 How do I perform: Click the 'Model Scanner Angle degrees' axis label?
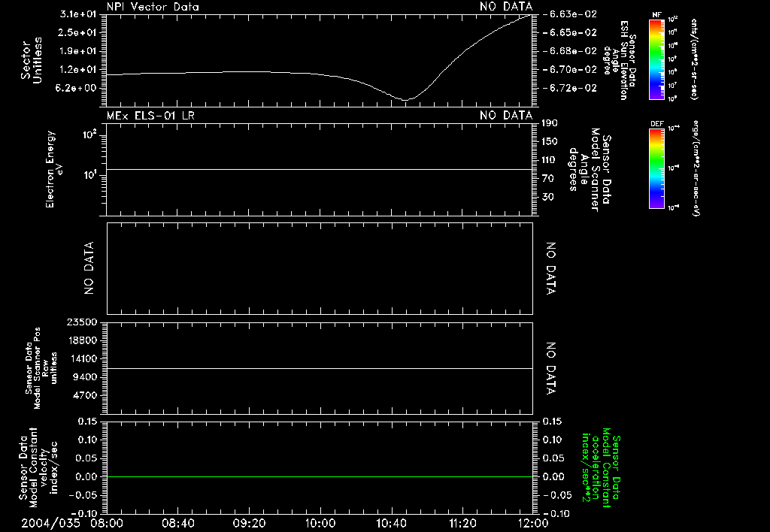click(590, 170)
